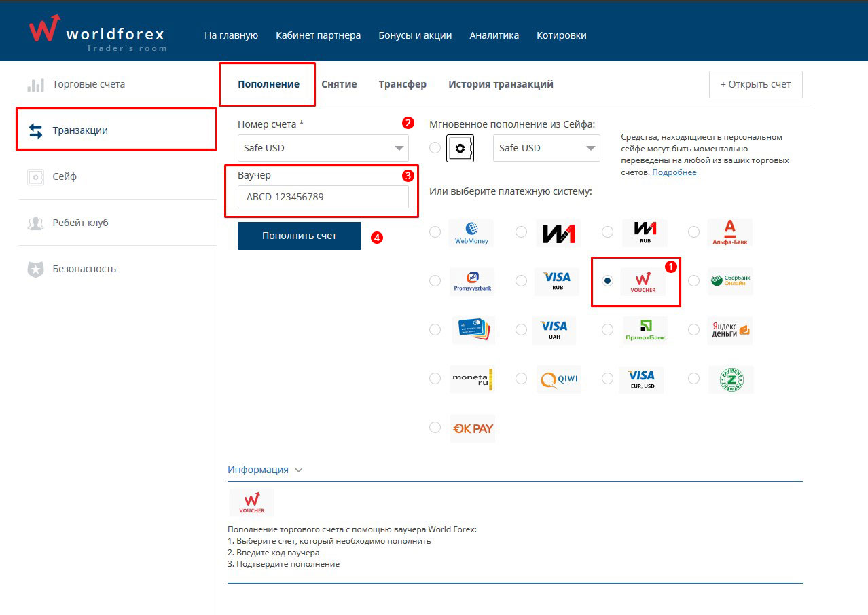Open Торговые счета via its bar chart icon
The height and width of the screenshot is (615, 868).
35,85
